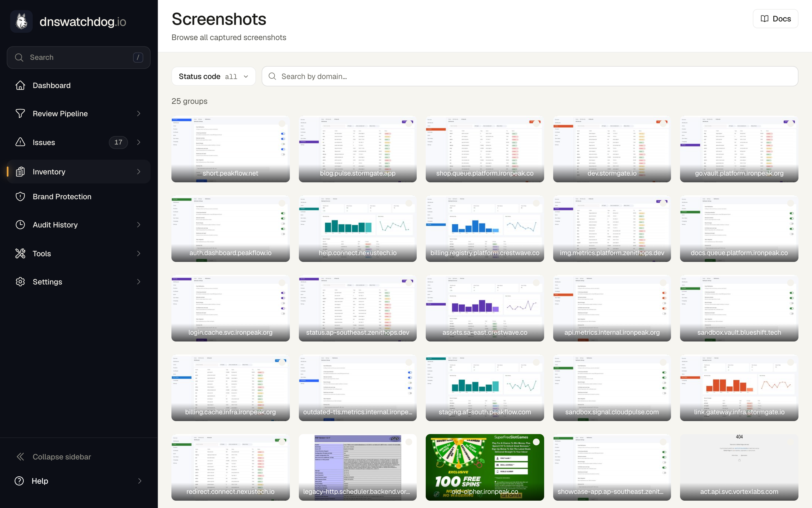
Task: Toggle the selection circle on short.peakflow.net card
Action: click(282, 123)
